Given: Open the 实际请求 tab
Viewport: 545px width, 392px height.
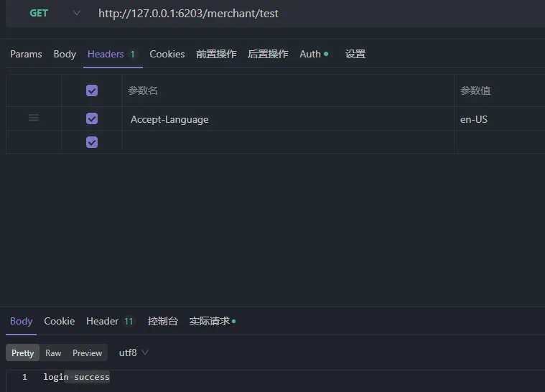Looking at the screenshot, I should click(x=213, y=321).
